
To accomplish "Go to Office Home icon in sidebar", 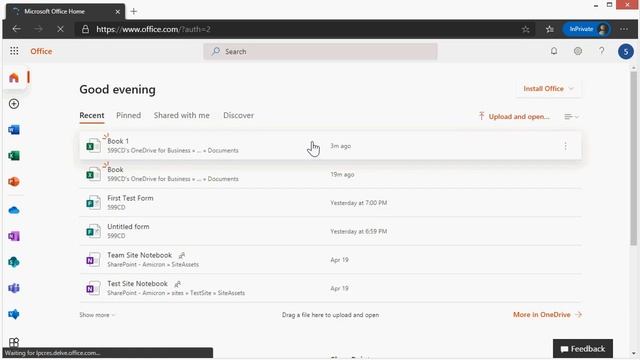I will click(14, 78).
